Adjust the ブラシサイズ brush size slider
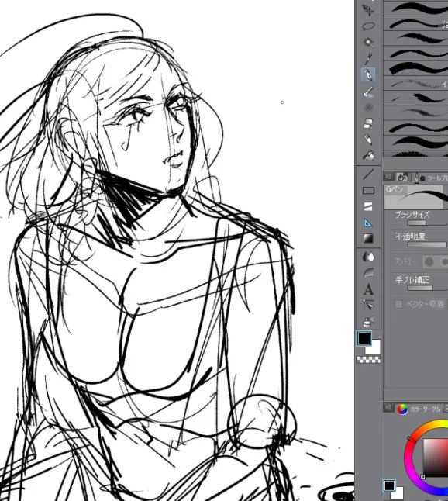This screenshot has height=501, width=448. [x=427, y=223]
